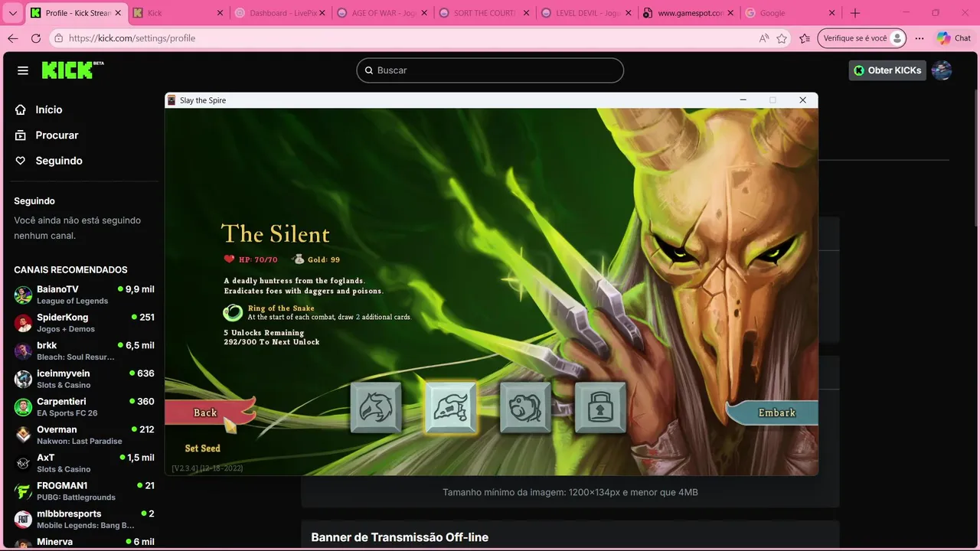Open mlbbbresports recommended channel
The width and height of the screenshot is (980, 551).
click(84, 519)
